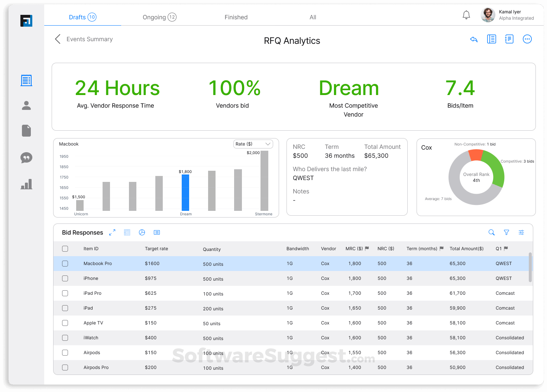This screenshot has height=392, width=547.
Task: Tick the iPhone row checkbox
Action: click(x=65, y=278)
